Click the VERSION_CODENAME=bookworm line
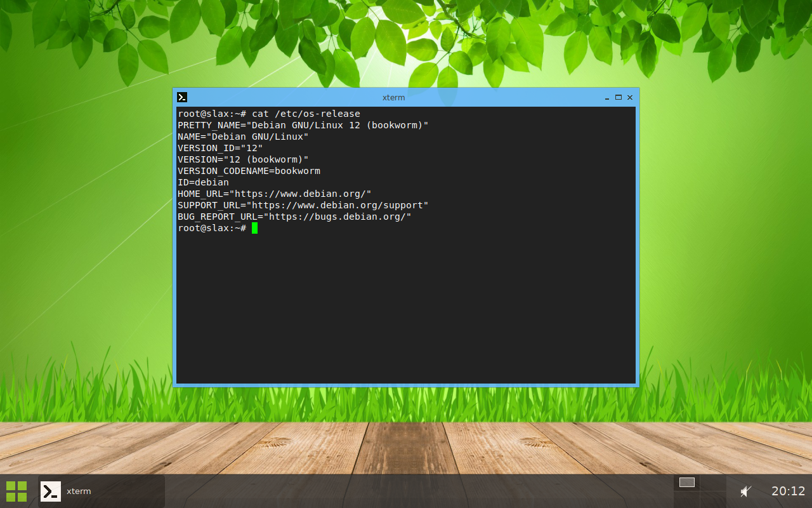Viewport: 812px width, 508px height. [249, 171]
